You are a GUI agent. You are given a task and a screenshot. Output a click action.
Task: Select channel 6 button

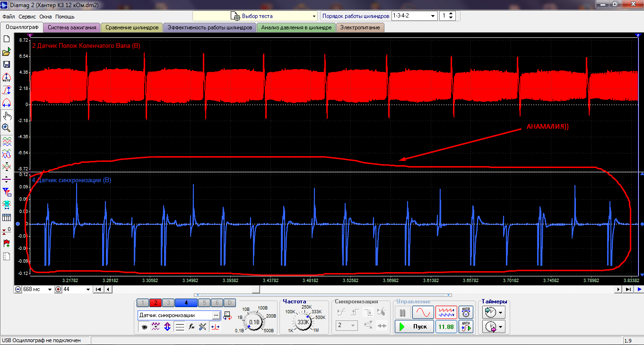pyautogui.click(x=217, y=303)
